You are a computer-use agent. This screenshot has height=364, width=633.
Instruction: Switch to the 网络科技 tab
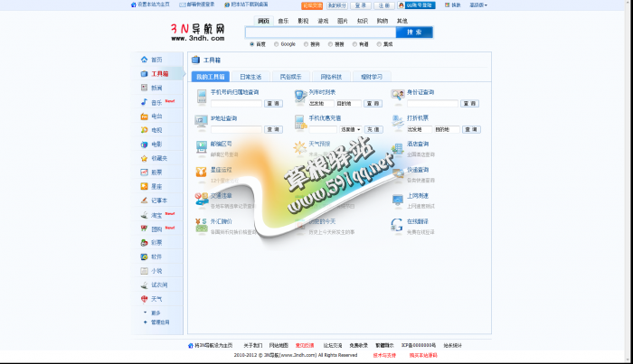pos(331,77)
